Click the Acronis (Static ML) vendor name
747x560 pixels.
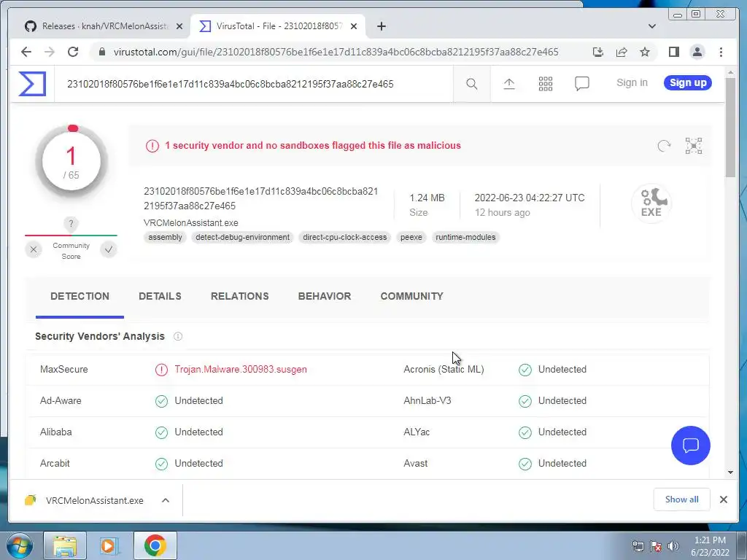444,370
